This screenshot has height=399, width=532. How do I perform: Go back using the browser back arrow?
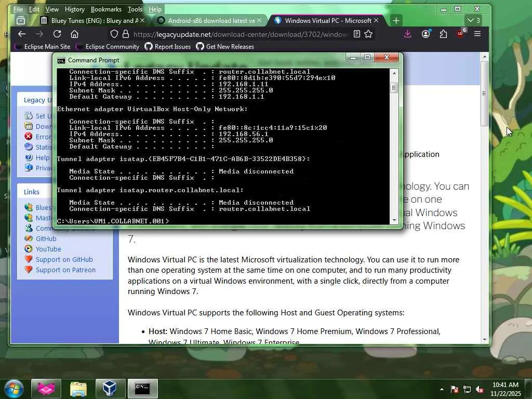coord(22,34)
